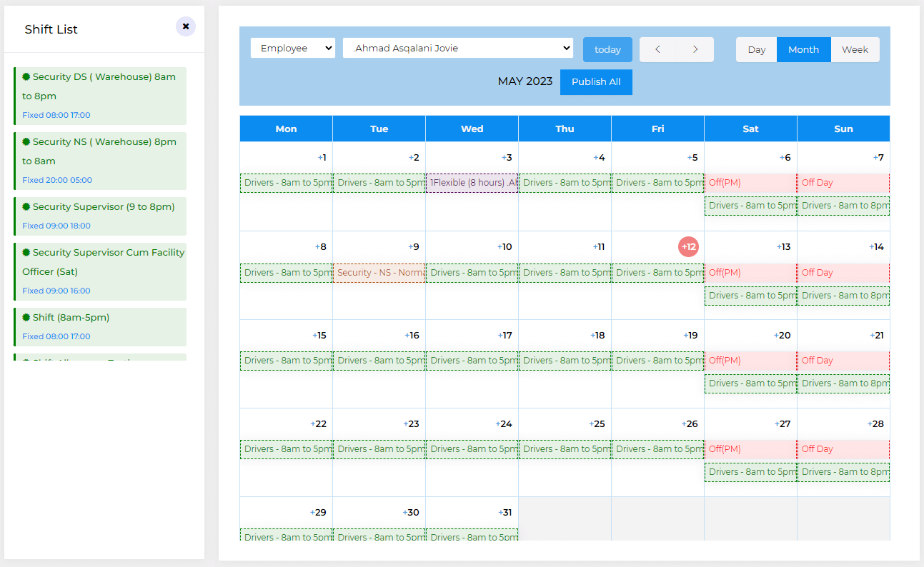Open the "Security - NS - Norm" shift on May 9

tap(379, 272)
